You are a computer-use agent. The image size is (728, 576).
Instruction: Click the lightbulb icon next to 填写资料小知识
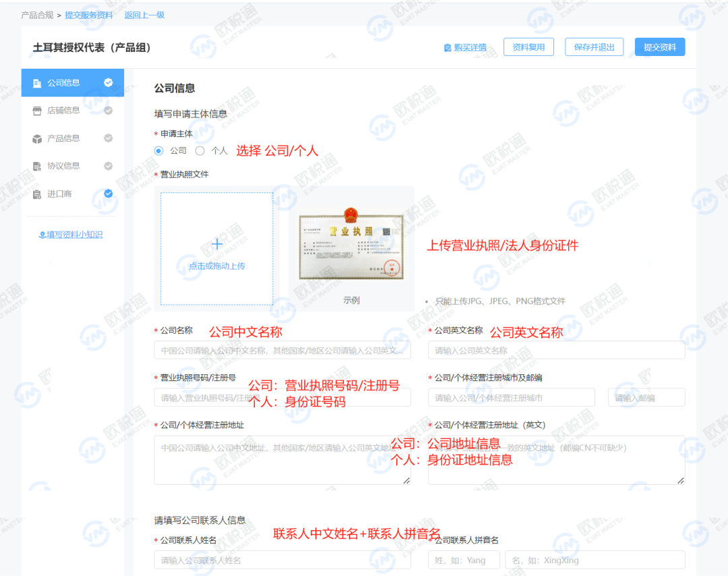(x=42, y=234)
